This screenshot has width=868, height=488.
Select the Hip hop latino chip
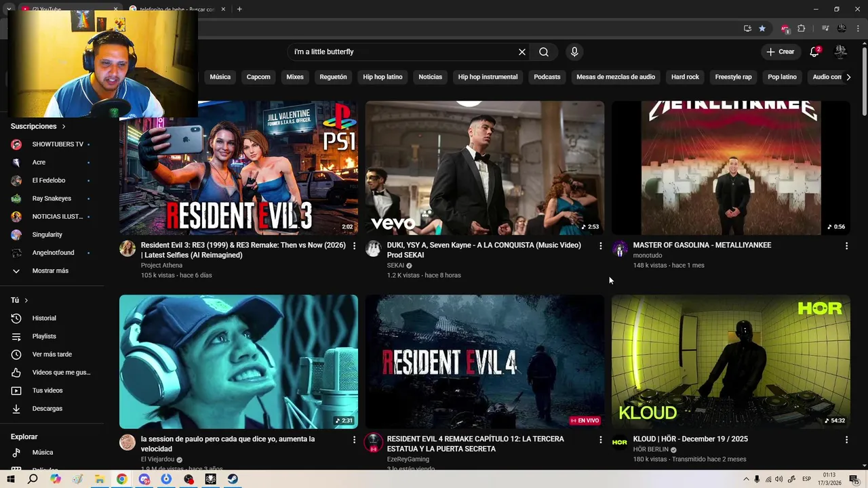[382, 77]
